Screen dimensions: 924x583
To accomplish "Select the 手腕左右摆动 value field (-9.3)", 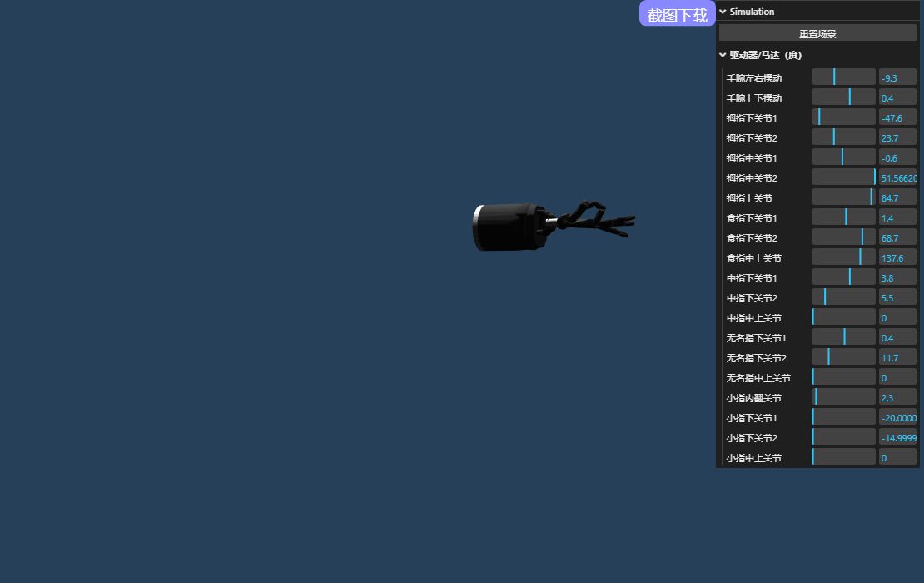I will point(897,77).
